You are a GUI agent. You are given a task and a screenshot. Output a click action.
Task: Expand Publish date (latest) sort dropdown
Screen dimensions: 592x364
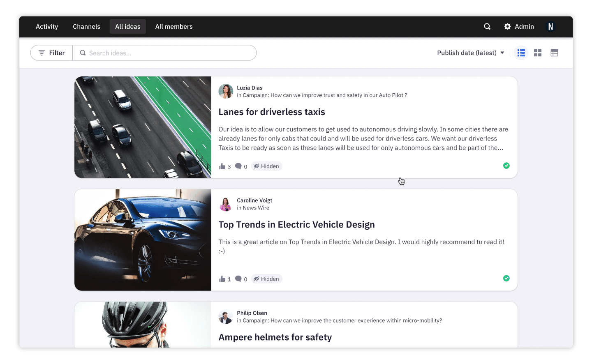point(471,53)
